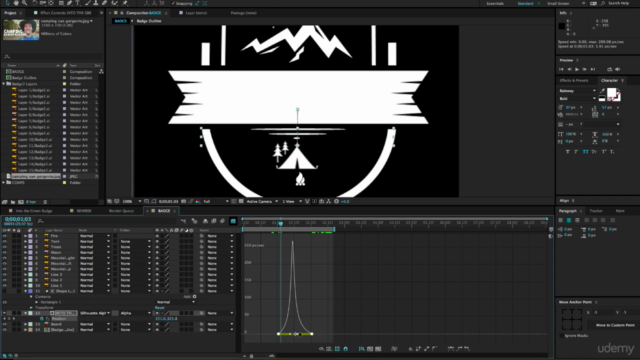Enable Ignore Masks checkbox
The image size is (640, 360).
click(x=562, y=336)
